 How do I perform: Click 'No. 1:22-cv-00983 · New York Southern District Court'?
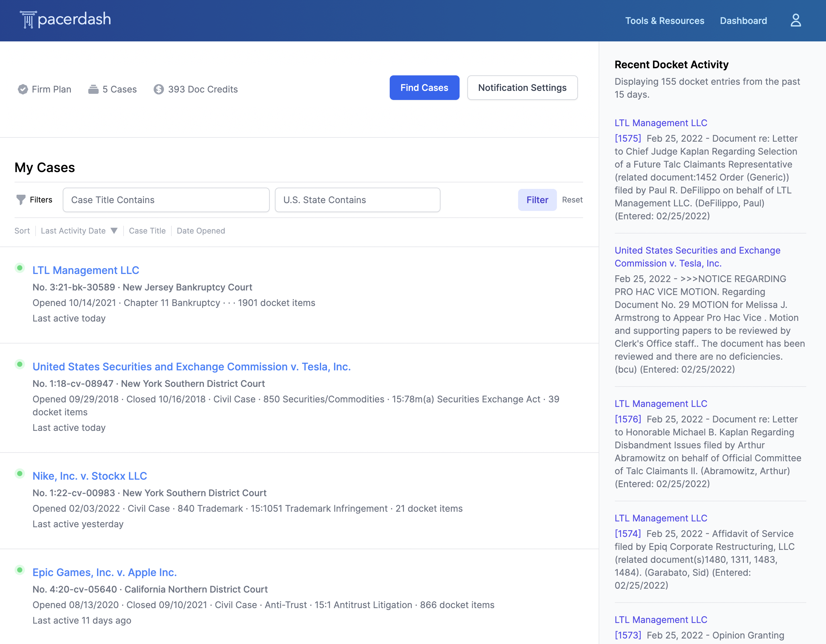click(x=149, y=493)
